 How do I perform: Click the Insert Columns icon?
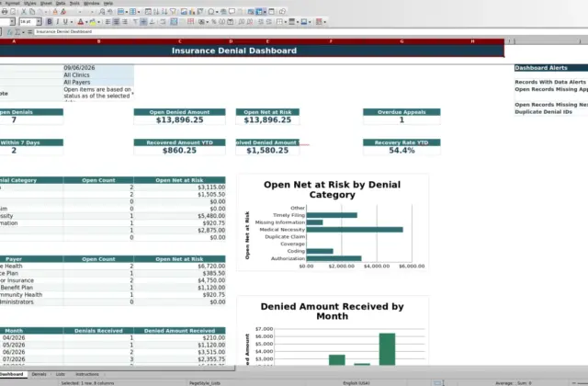[x=132, y=12]
